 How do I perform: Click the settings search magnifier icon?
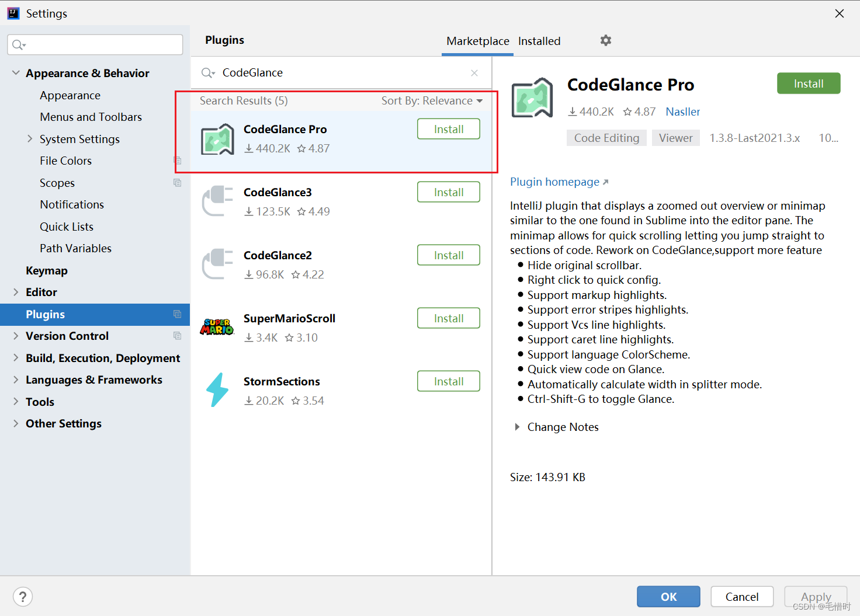19,45
